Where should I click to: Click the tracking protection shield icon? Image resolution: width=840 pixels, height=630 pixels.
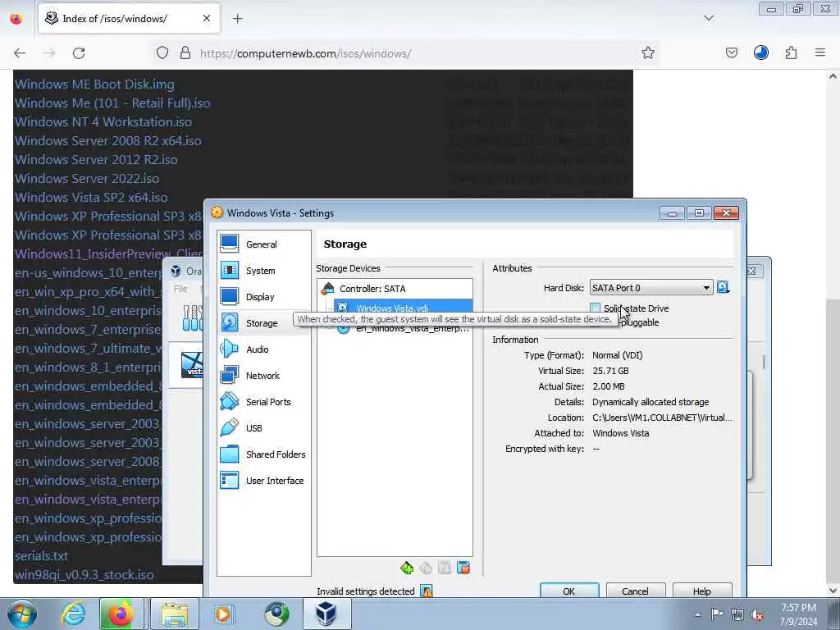[x=162, y=53]
